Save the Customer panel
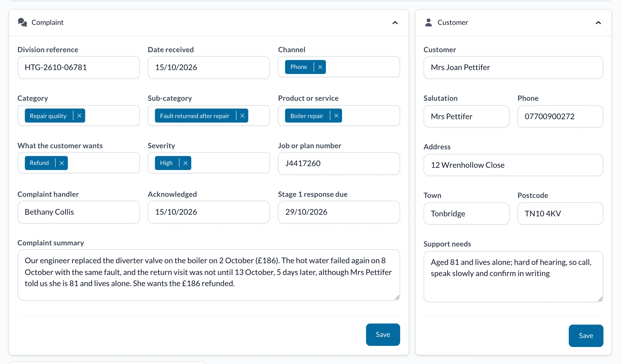This screenshot has height=364, width=621. tap(586, 336)
